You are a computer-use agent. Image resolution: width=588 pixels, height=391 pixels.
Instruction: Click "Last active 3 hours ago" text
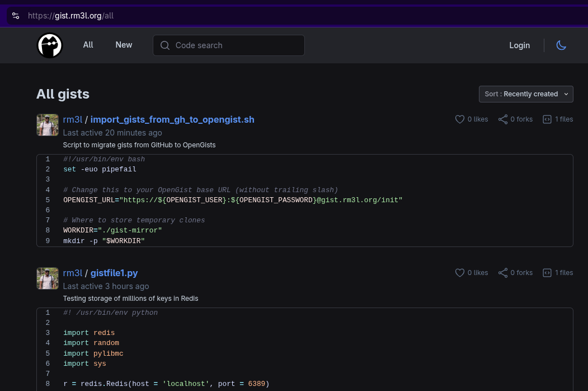click(106, 286)
